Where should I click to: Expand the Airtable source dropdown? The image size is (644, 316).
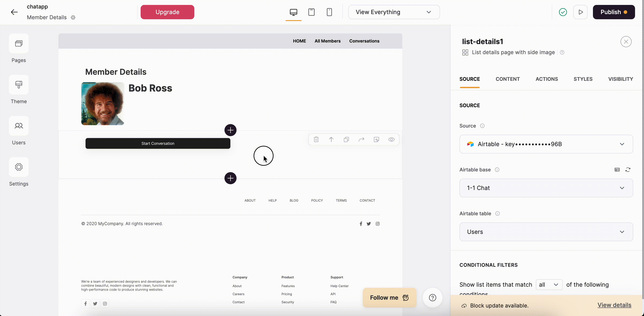[x=546, y=144]
